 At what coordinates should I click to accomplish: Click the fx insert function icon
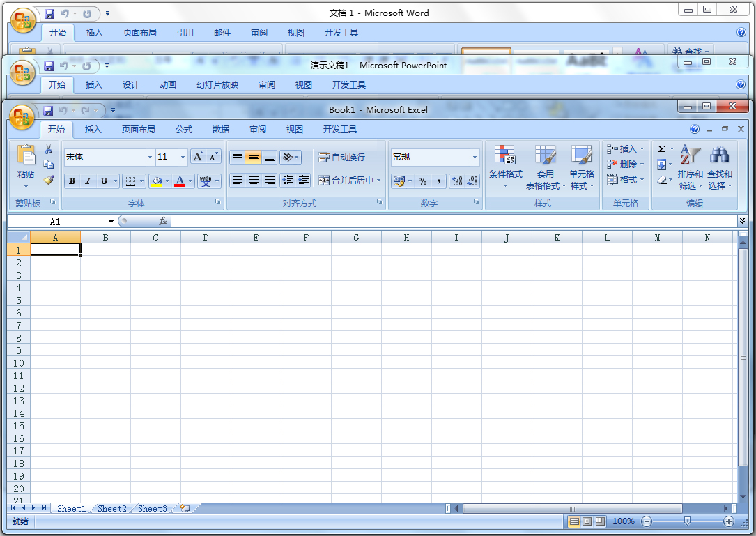(x=163, y=221)
